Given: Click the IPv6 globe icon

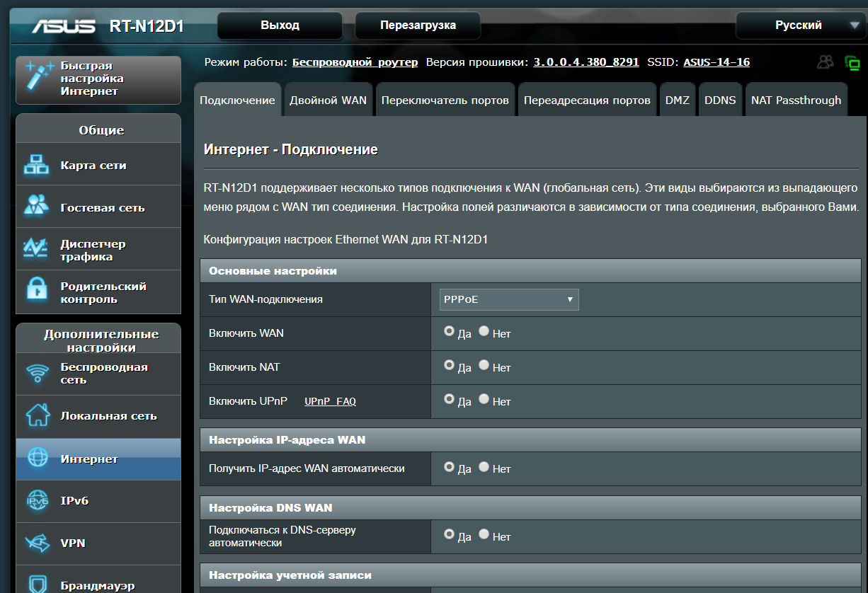Looking at the screenshot, I should (x=36, y=500).
